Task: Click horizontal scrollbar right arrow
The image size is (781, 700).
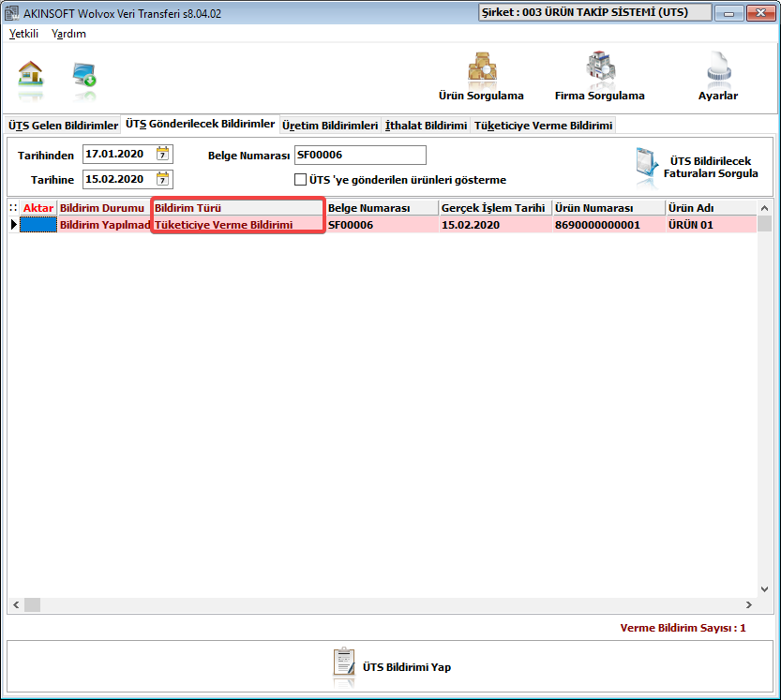Action: click(748, 604)
